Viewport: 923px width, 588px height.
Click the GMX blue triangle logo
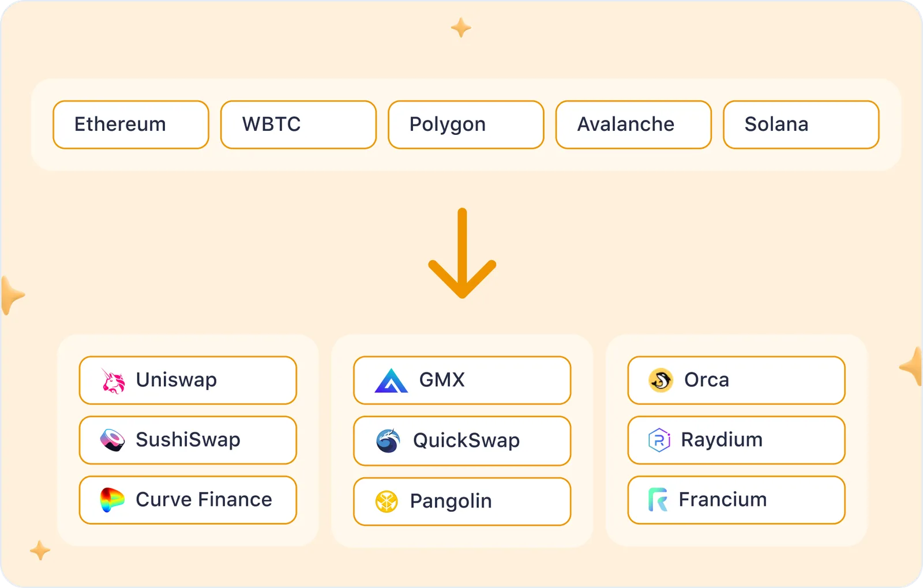pos(391,380)
